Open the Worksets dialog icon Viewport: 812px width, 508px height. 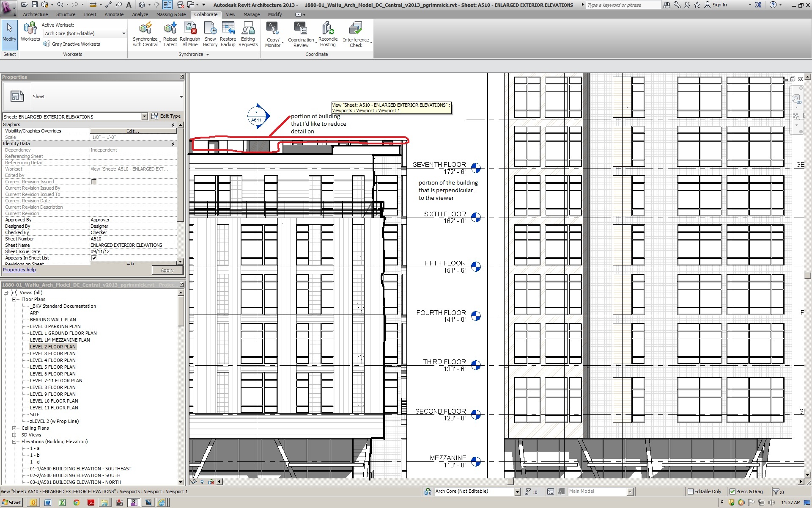[30, 29]
